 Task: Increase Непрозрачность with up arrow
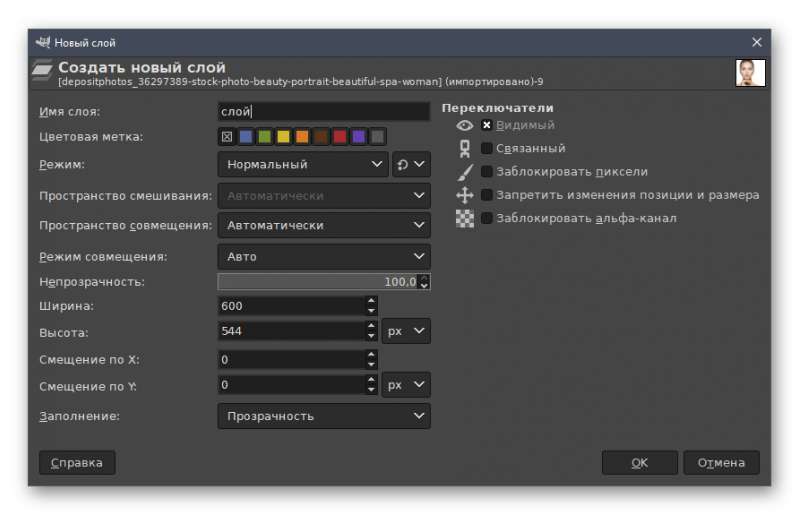point(424,278)
